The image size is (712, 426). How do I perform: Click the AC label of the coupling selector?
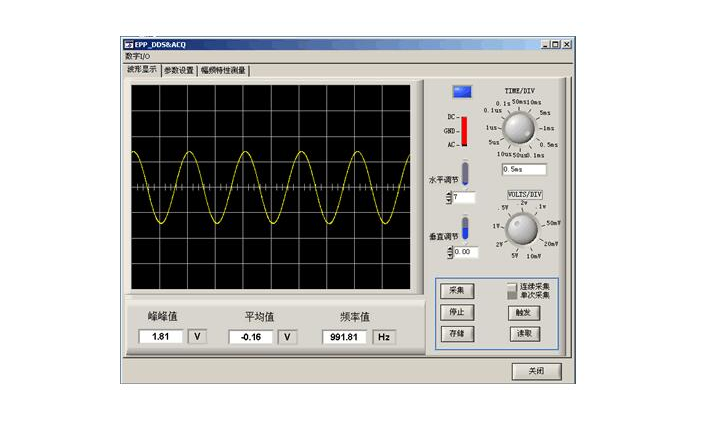pyautogui.click(x=451, y=145)
